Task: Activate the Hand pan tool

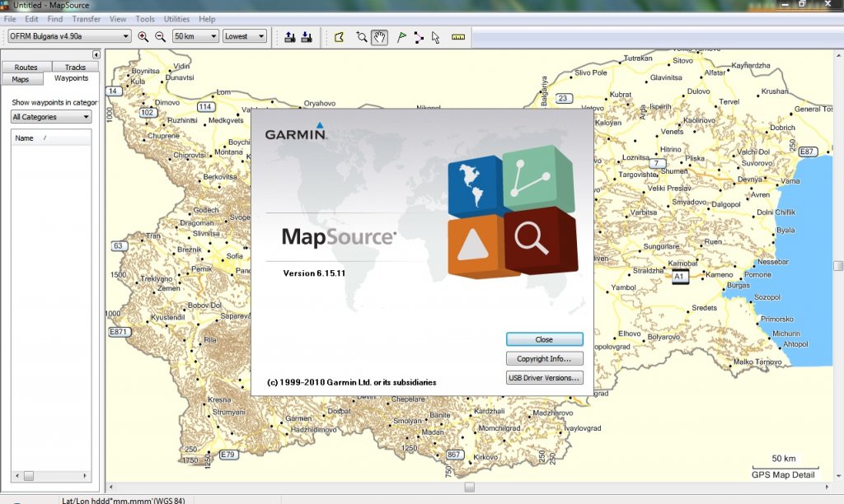Action: pos(379,37)
